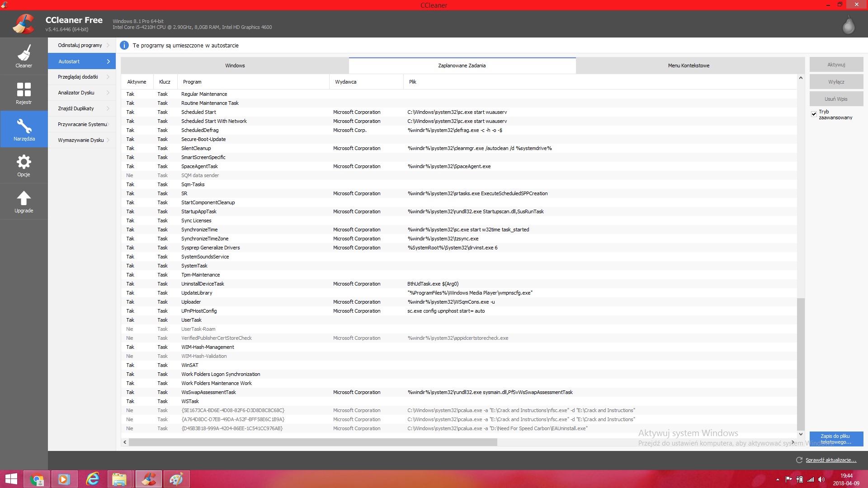Select the {D45B3B18-999A-4204-86EE-1C541CC976AB} row
This screenshot has width=868, height=488.
tap(459, 428)
